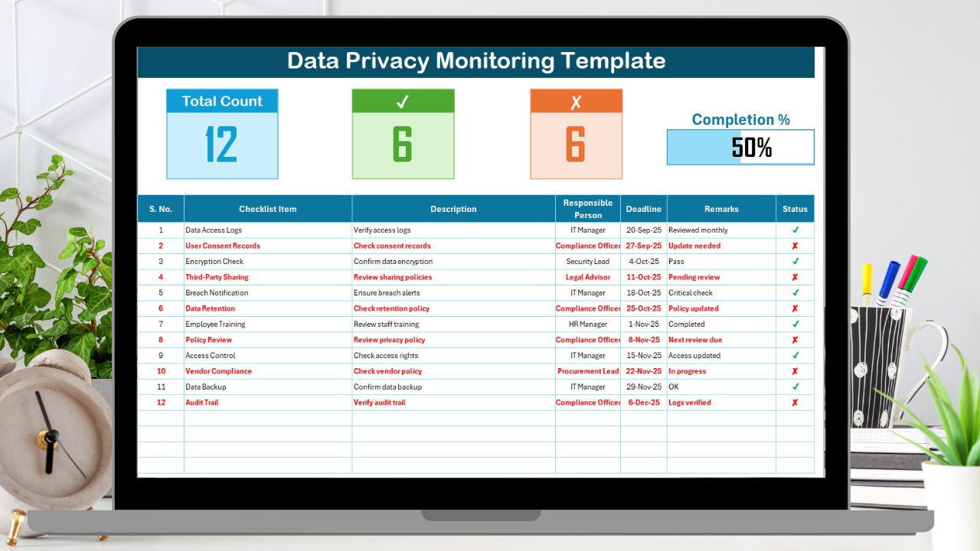
Task: Click the red X status for User Consent Records
Action: click(795, 246)
